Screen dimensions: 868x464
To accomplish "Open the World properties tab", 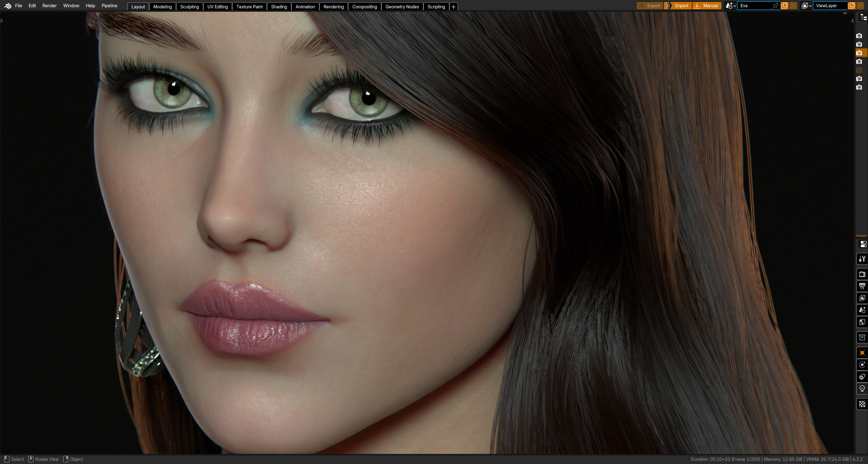I will click(862, 322).
